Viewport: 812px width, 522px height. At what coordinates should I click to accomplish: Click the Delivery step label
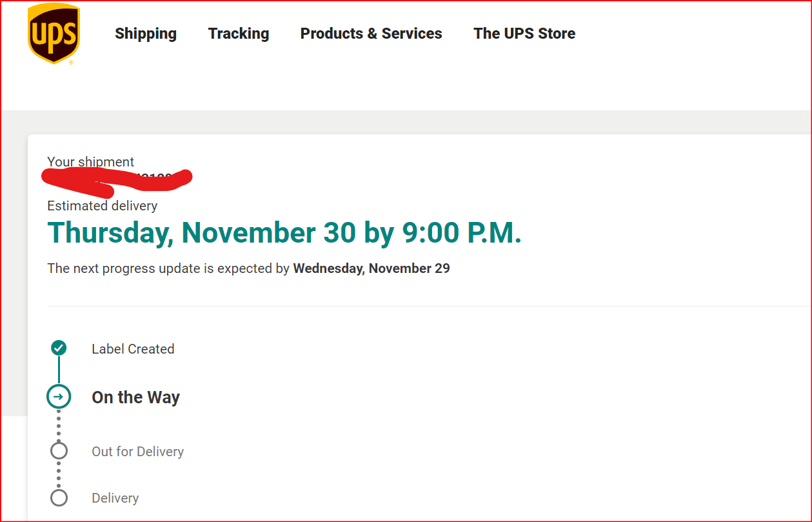[115, 498]
